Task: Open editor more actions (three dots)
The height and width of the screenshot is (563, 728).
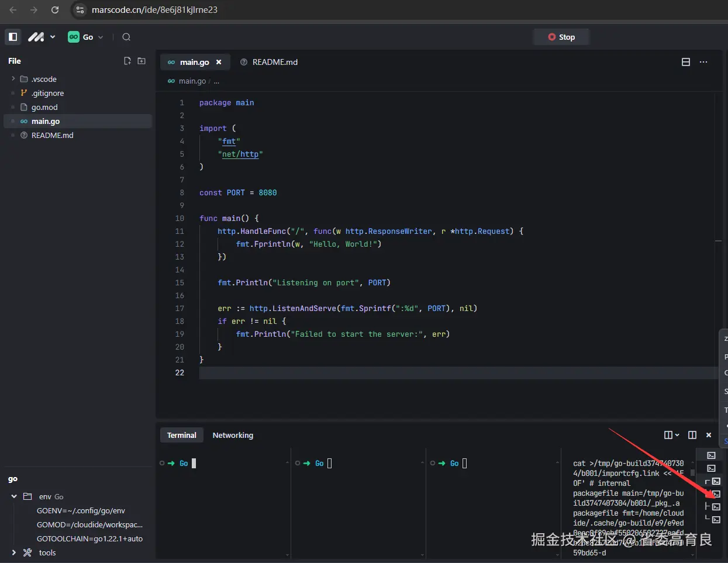Action: (x=703, y=62)
